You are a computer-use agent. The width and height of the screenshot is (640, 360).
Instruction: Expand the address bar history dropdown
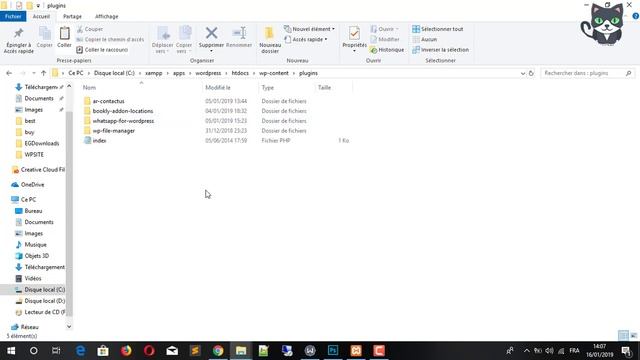point(523,73)
